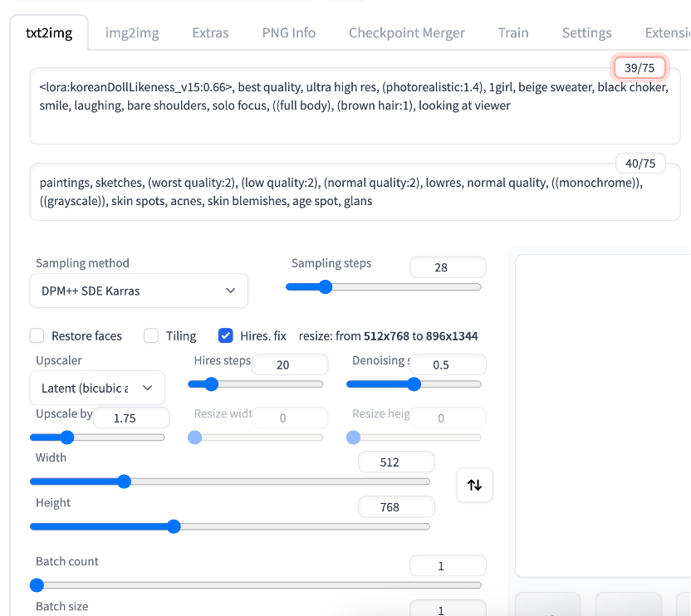This screenshot has width=691, height=616.
Task: Select the Train tab
Action: pyautogui.click(x=513, y=33)
